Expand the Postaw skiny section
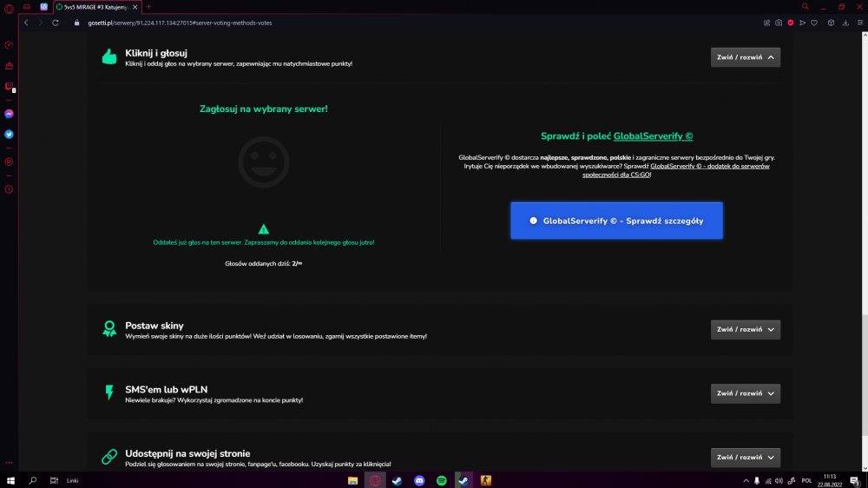Screen dimensions: 868x488 click(x=745, y=330)
